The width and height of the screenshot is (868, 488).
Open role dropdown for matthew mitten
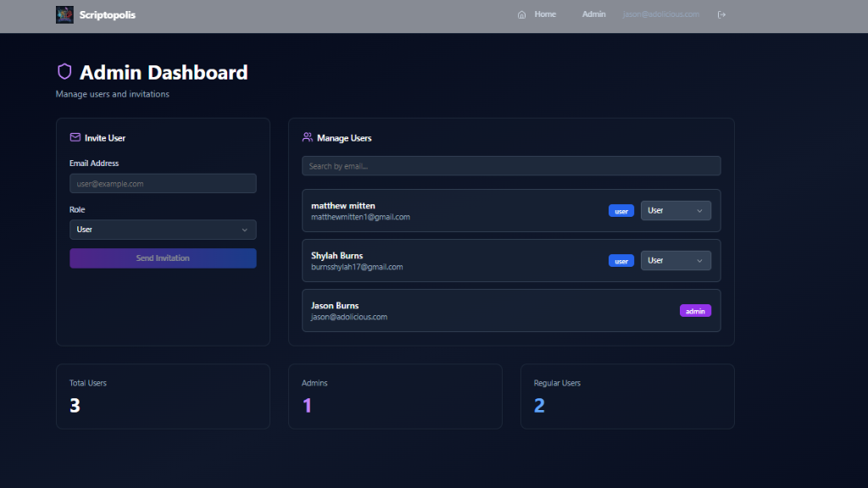(676, 211)
